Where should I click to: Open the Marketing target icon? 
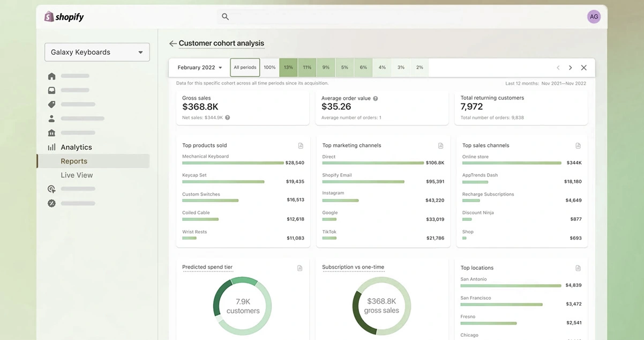51,189
